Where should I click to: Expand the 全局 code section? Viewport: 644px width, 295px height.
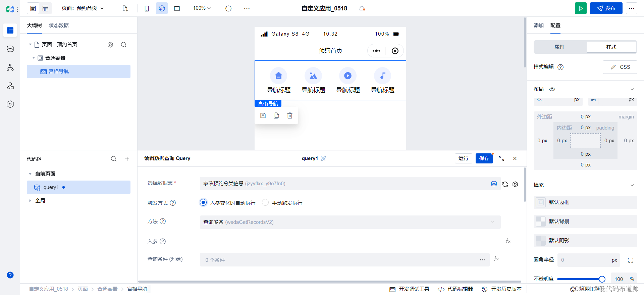30,201
